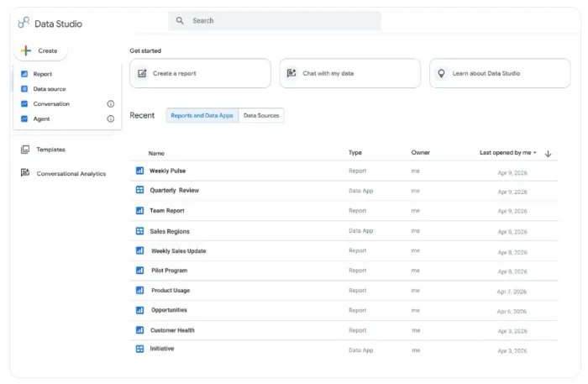Click the sort direction arrow icon
The image size is (588, 384).
click(548, 154)
